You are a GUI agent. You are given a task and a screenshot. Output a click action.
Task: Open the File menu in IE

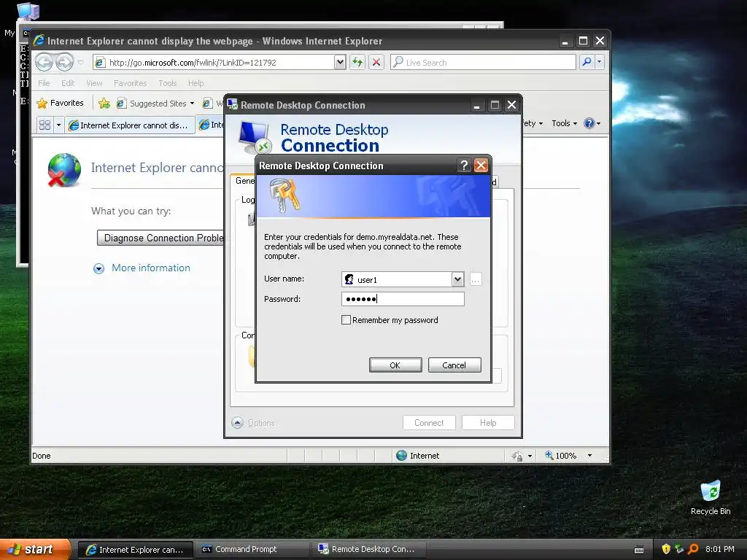click(44, 83)
